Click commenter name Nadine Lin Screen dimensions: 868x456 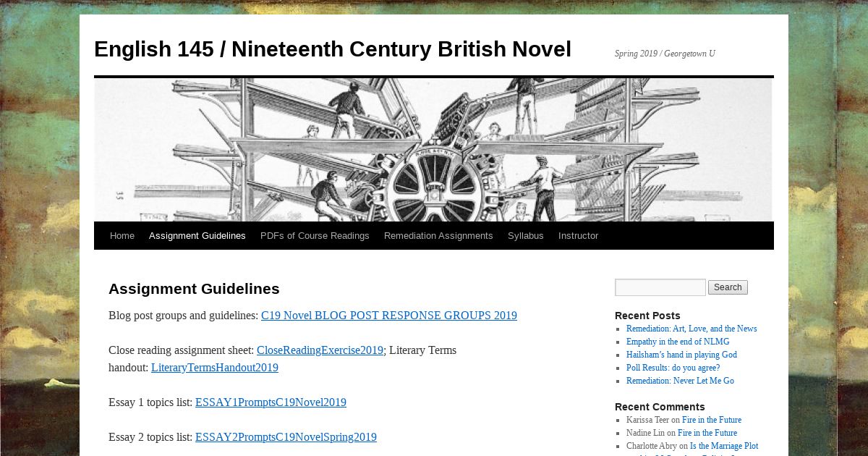click(645, 433)
